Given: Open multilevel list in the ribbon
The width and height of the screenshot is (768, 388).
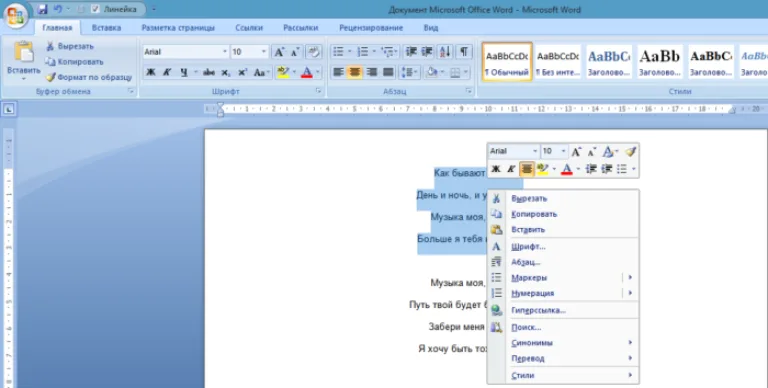Looking at the screenshot, I should pos(389,52).
